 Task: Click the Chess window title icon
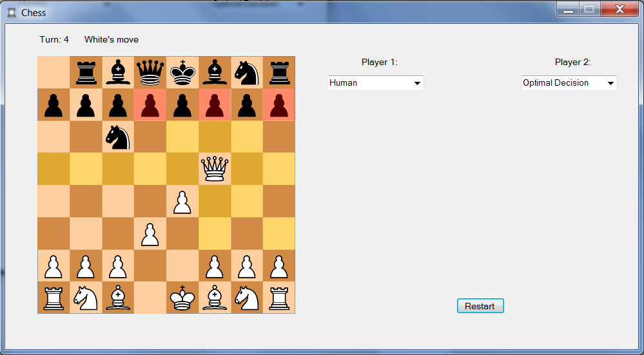(12, 12)
